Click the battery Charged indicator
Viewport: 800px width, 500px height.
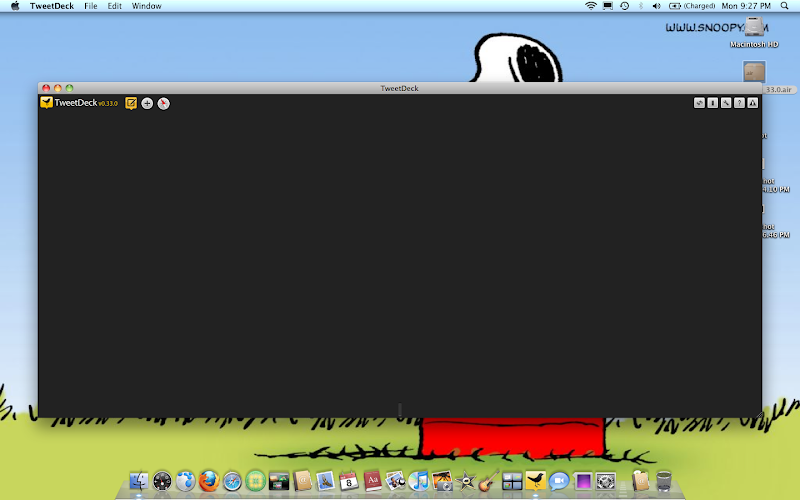(692, 6)
